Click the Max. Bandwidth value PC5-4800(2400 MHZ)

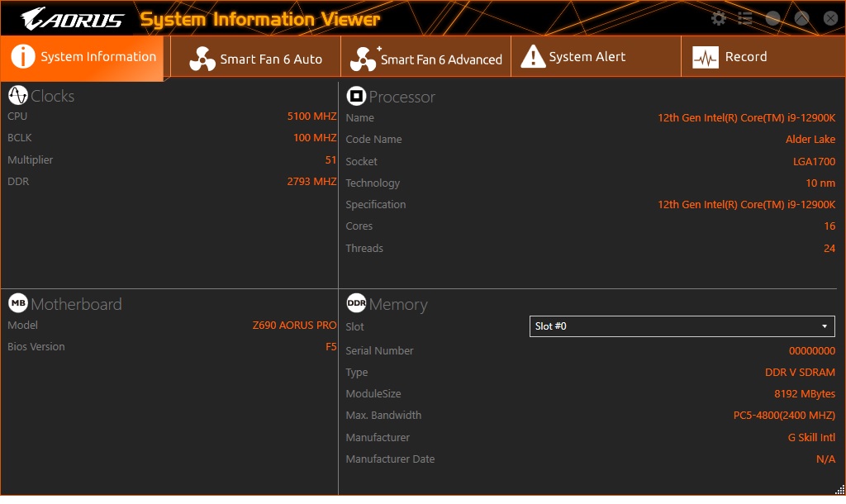coord(785,416)
